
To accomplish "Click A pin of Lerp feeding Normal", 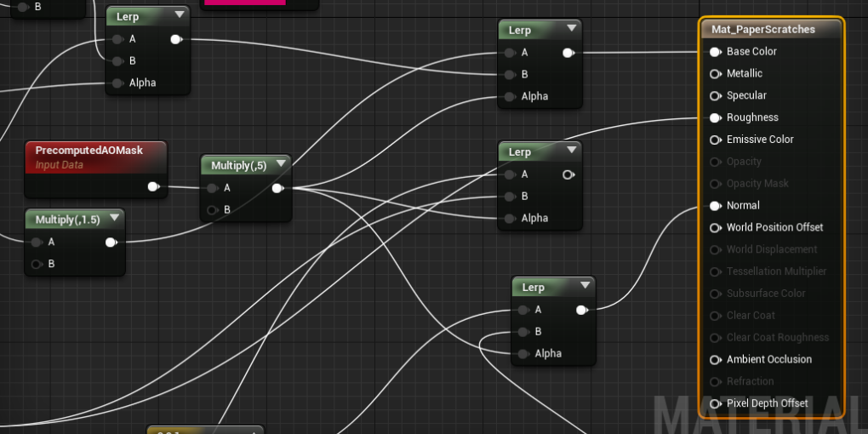I will [x=523, y=310].
